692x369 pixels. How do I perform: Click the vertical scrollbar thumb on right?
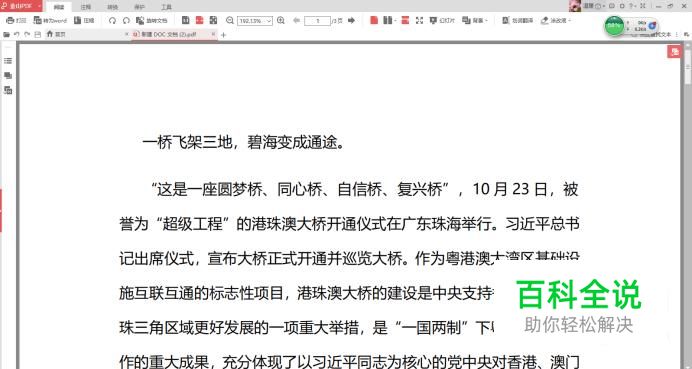(688, 67)
